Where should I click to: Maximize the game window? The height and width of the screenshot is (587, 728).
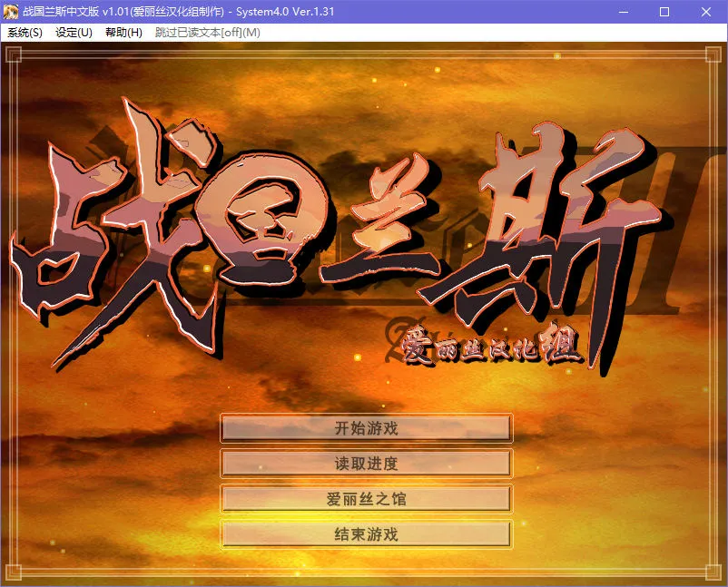click(664, 12)
